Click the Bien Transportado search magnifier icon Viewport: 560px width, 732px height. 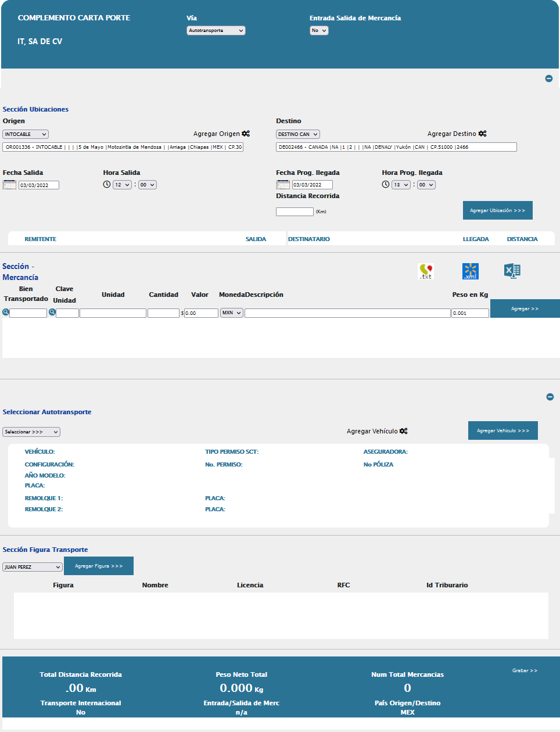pos(6,313)
